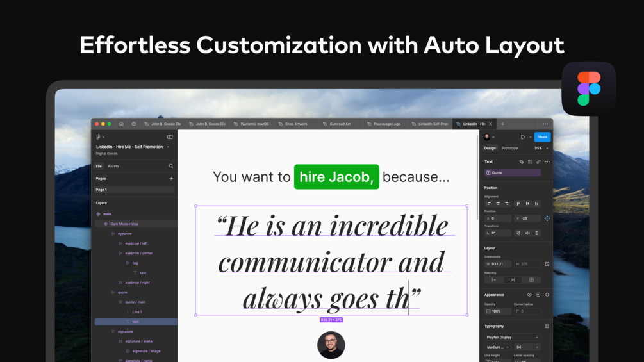
Task: Select Dark Mode=false variant layer
Action: (x=124, y=224)
